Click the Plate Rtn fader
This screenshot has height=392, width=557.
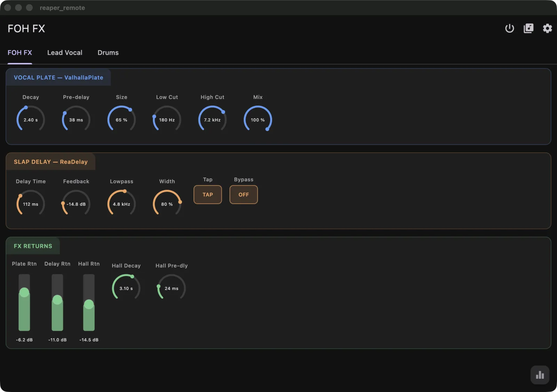click(x=24, y=302)
